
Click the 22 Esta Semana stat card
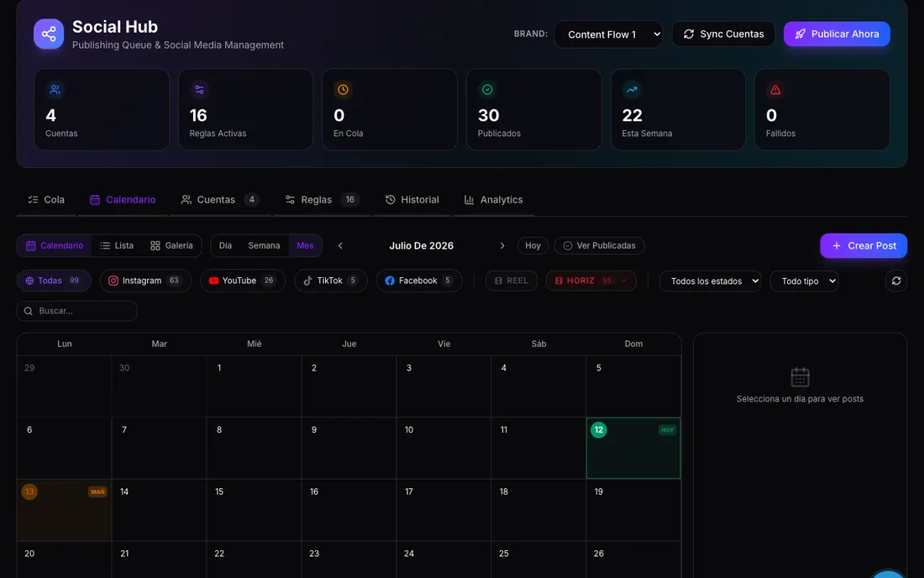[678, 109]
